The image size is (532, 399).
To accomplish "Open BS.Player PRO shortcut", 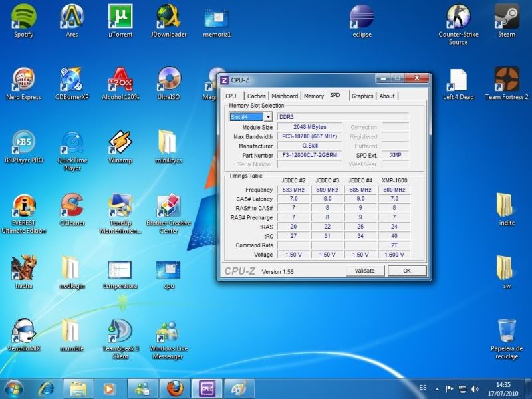I will click(x=23, y=146).
